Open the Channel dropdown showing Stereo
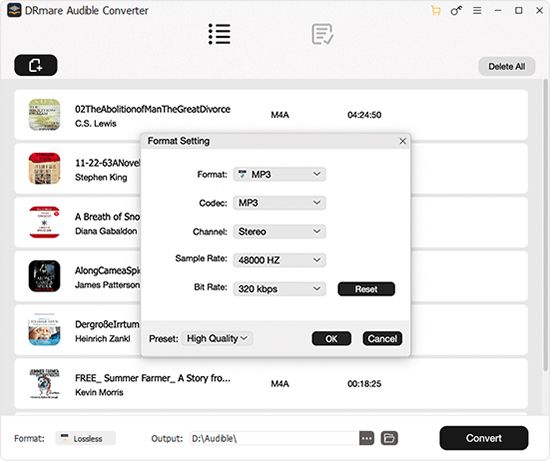Image resolution: width=550 pixels, height=461 pixels. point(280,232)
